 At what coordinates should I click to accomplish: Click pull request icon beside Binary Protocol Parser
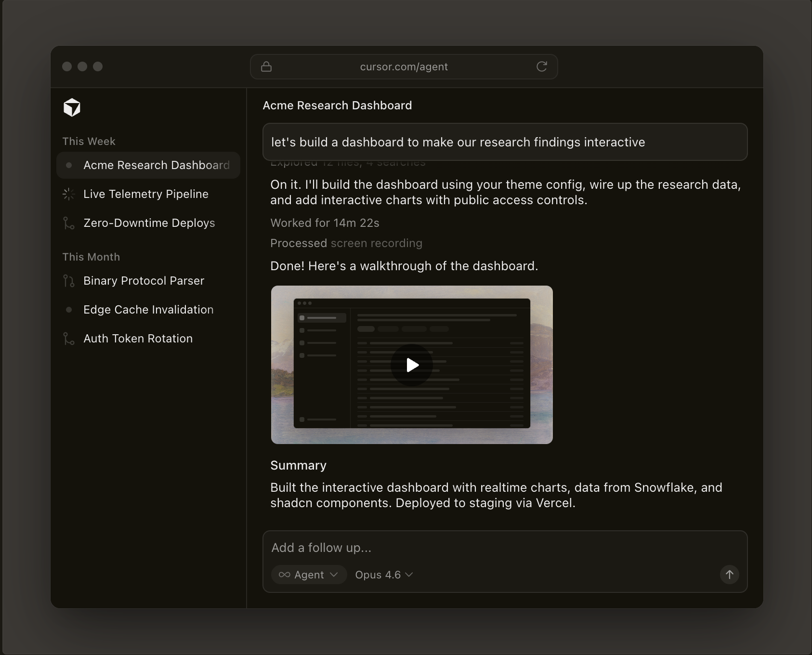click(x=69, y=281)
